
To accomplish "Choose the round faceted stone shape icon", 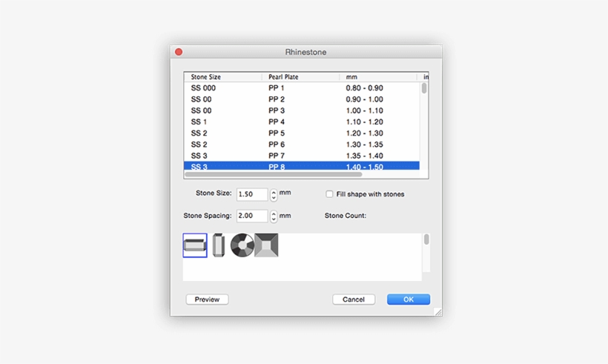I will [x=242, y=245].
